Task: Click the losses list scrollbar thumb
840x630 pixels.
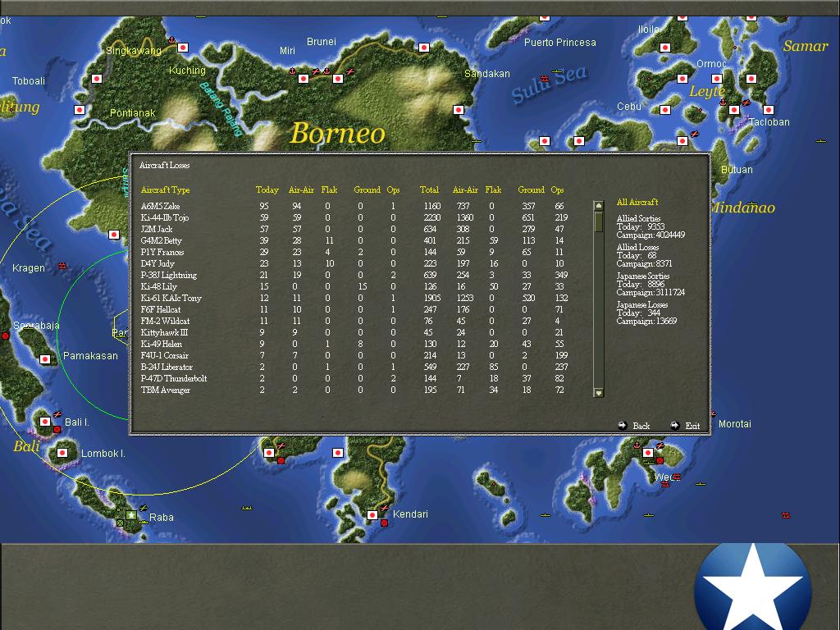Action: click(x=599, y=221)
